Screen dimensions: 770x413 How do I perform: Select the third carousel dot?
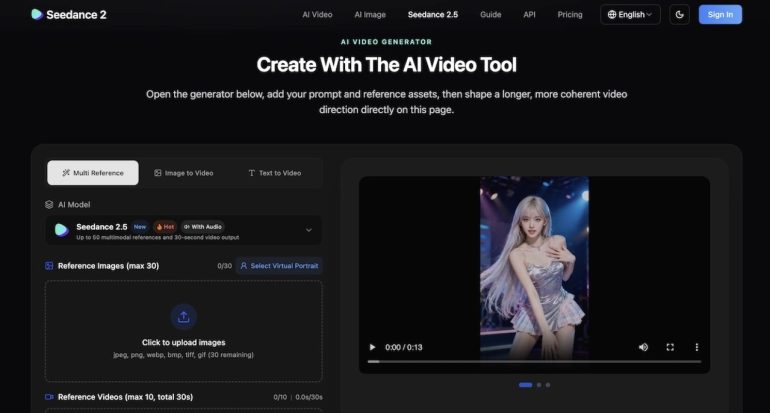coord(548,385)
